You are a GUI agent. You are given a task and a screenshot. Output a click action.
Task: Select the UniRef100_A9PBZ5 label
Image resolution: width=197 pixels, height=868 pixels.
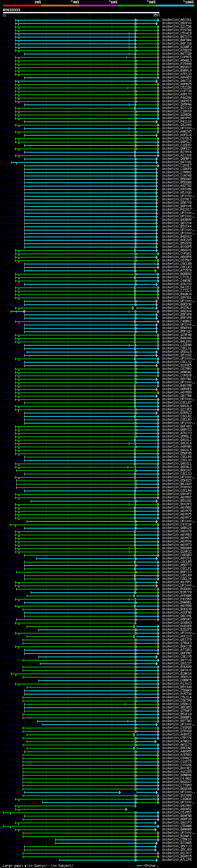176,84
